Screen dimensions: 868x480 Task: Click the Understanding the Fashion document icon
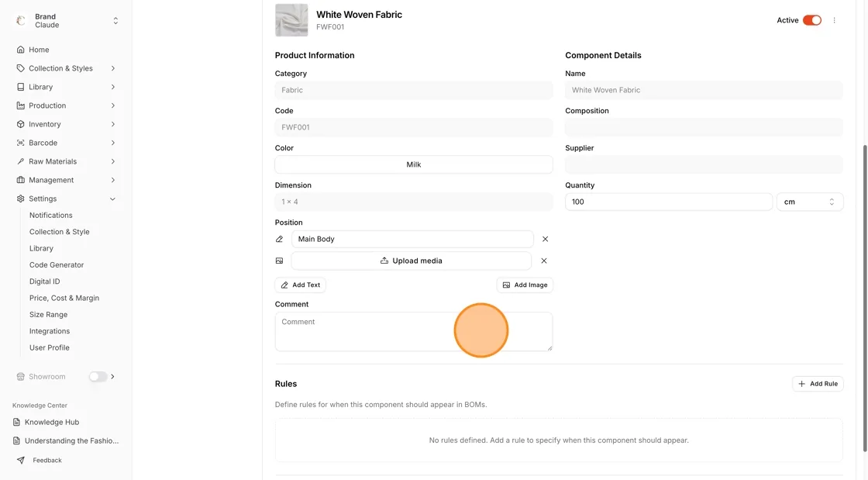click(16, 440)
